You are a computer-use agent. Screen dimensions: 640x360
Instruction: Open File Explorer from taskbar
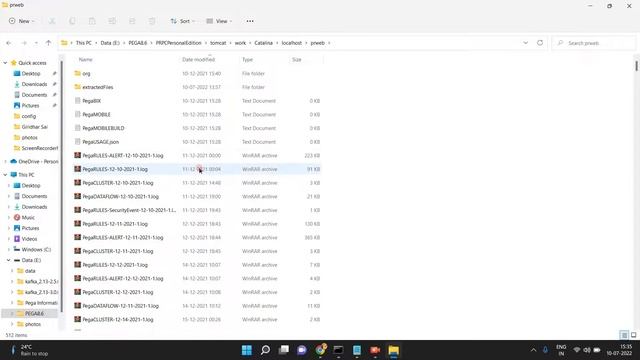coord(393,350)
